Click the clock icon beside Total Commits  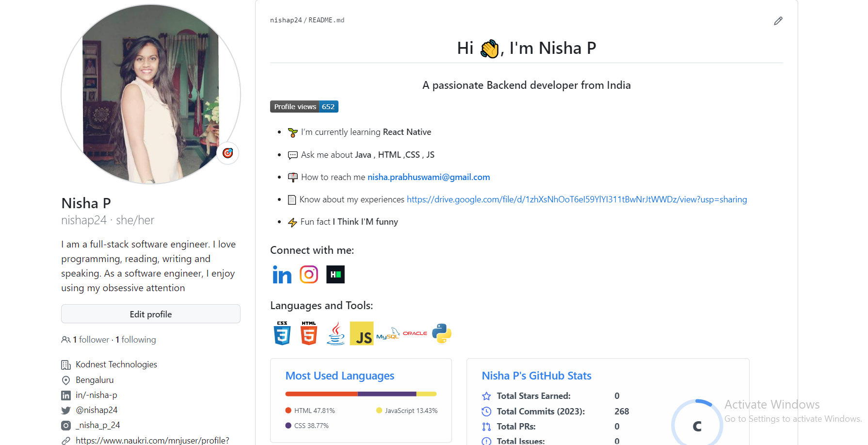click(486, 412)
